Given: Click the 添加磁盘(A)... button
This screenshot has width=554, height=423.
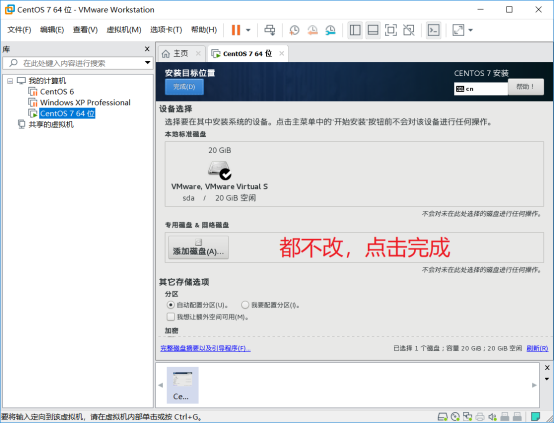Looking at the screenshot, I should 198,247.
